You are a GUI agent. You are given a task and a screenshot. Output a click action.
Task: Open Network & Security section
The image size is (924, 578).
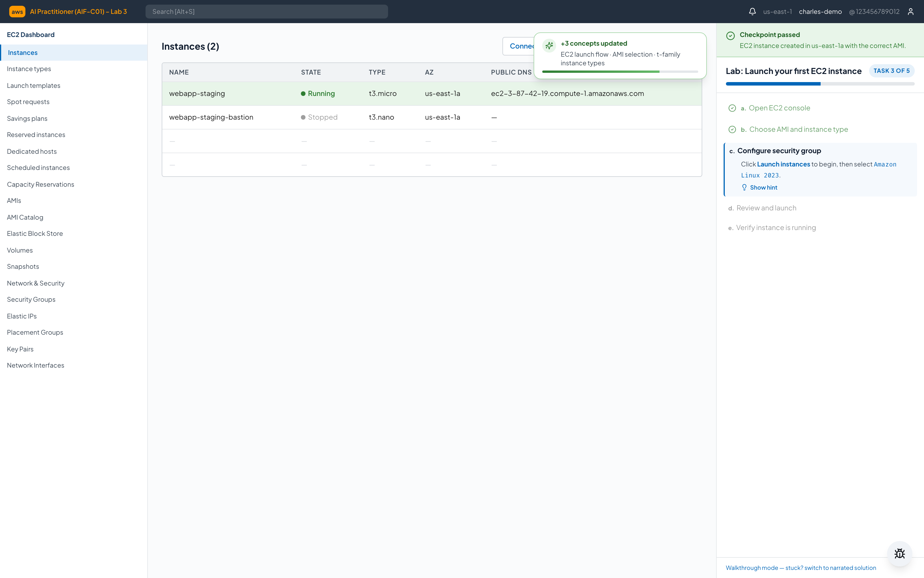(x=36, y=283)
